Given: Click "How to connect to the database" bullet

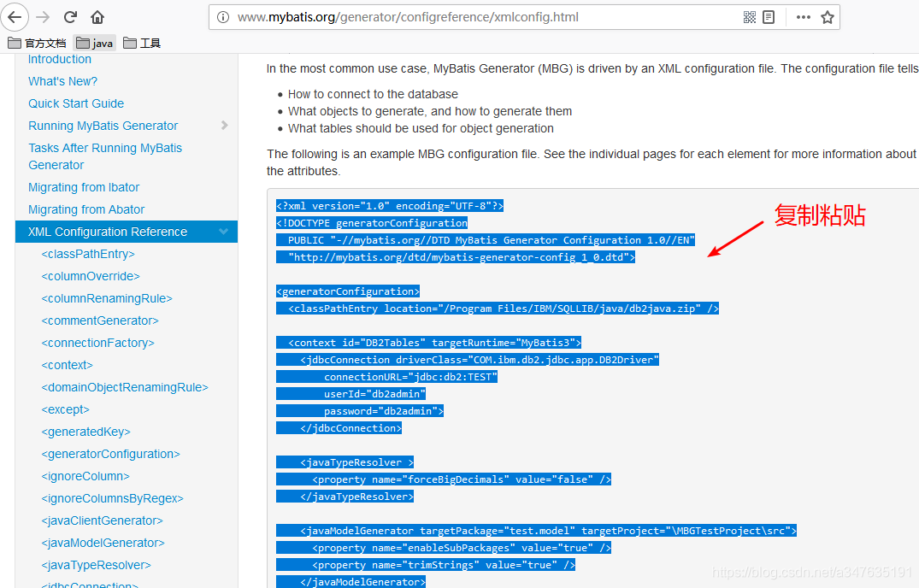Looking at the screenshot, I should 373,94.
